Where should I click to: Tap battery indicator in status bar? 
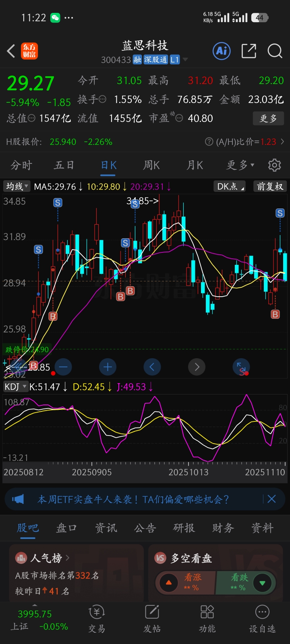click(259, 18)
